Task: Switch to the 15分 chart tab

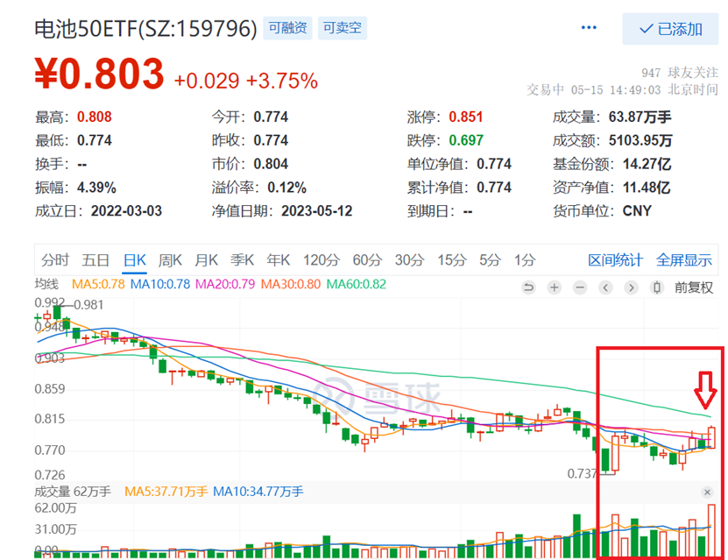Action: [x=452, y=260]
